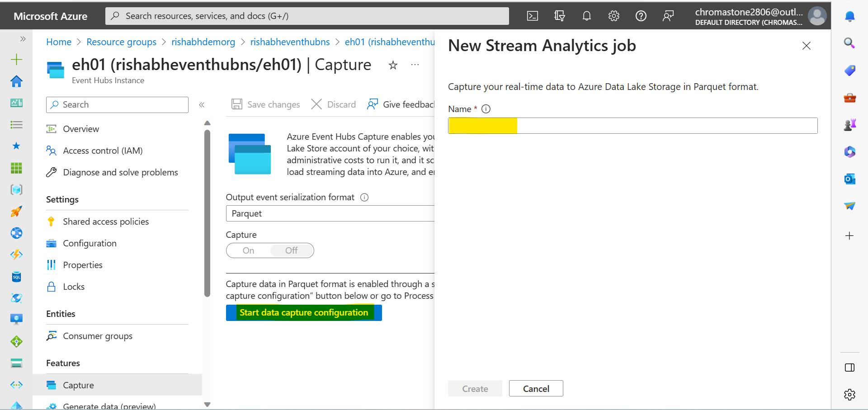Expand the Azure portal left sidebar chevrons
The image size is (868, 410).
coord(23,39)
